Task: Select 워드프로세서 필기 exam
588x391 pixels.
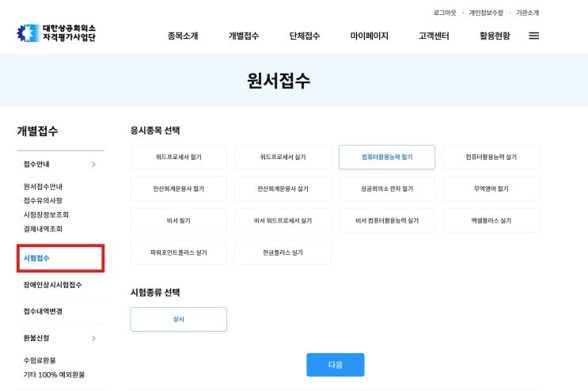Action: click(x=179, y=157)
